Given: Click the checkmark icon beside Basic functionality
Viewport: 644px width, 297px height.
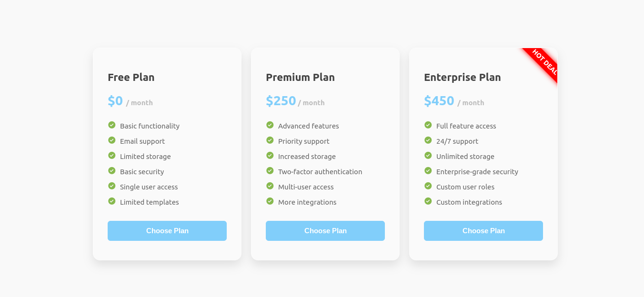Looking at the screenshot, I should tap(111, 125).
